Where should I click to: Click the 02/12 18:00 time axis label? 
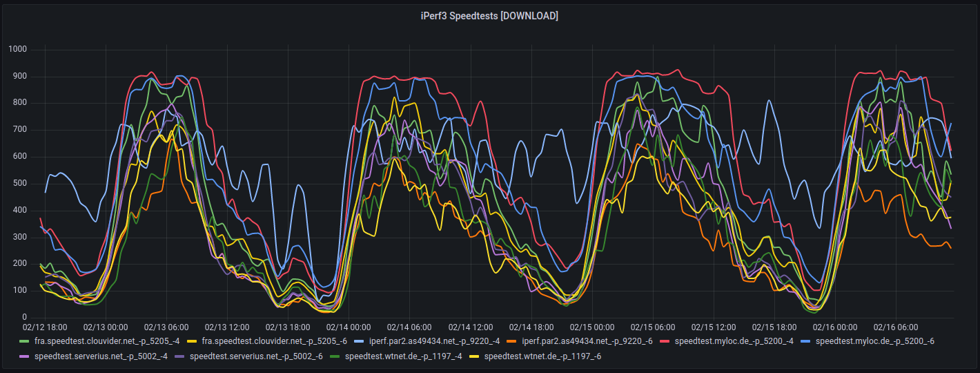pos(46,327)
